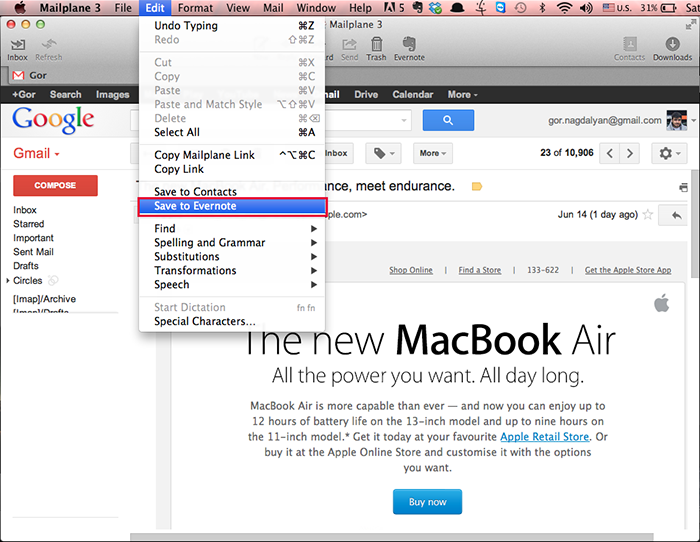Choose Save to Evernote

pyautogui.click(x=232, y=206)
